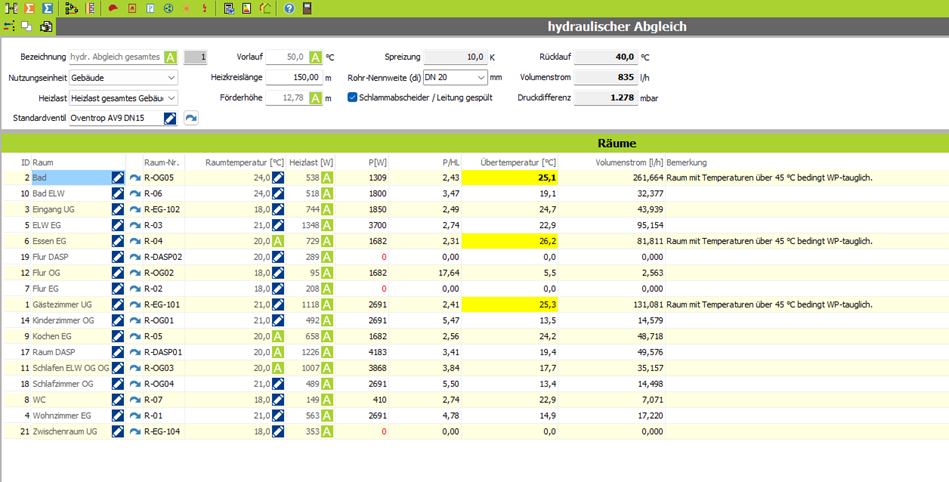Click the red lightning bolt icon
The width and height of the screenshot is (949, 482).
[205, 8]
